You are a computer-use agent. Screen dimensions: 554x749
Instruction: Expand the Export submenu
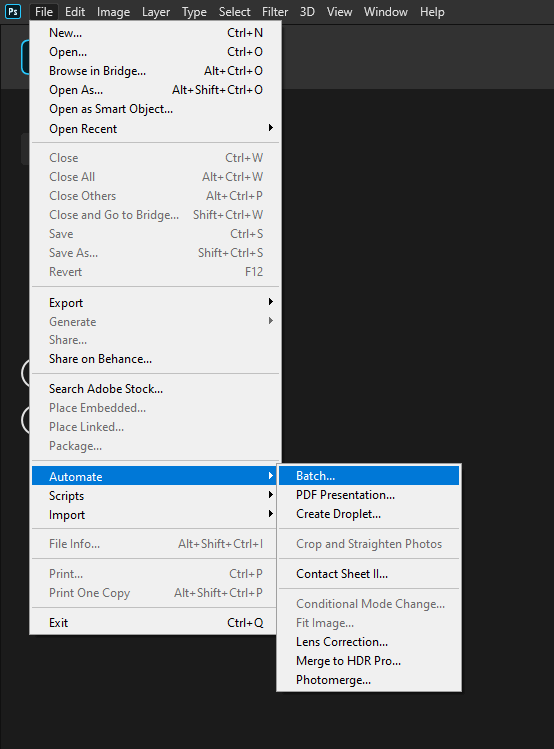coord(155,303)
